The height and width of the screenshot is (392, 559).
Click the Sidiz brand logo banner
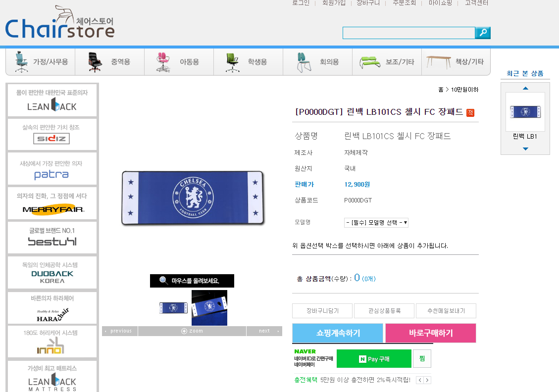[x=52, y=134]
